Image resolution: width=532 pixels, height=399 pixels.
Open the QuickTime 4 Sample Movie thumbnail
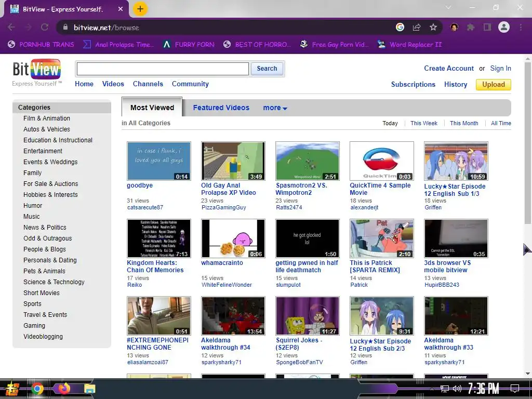pyautogui.click(x=382, y=161)
